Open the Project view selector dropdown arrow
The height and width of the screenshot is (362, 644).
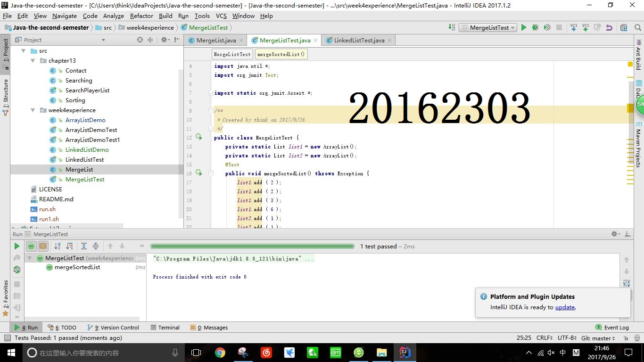click(x=103, y=40)
